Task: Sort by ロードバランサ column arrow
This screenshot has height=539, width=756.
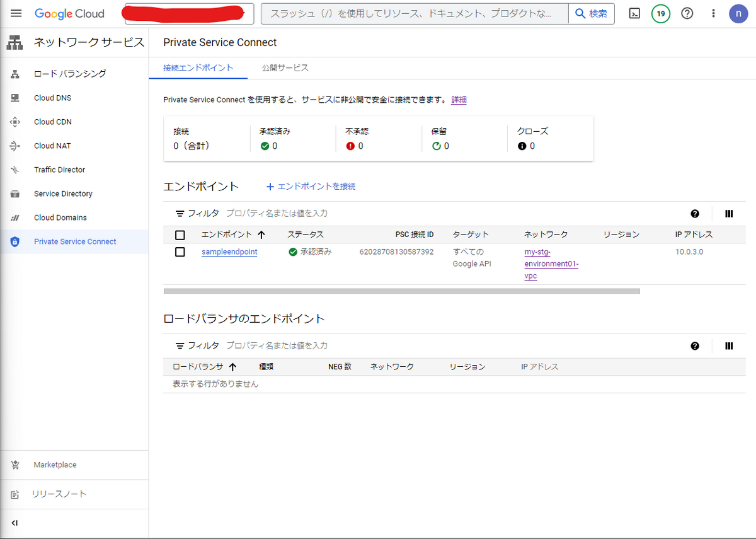Action: pos(232,367)
